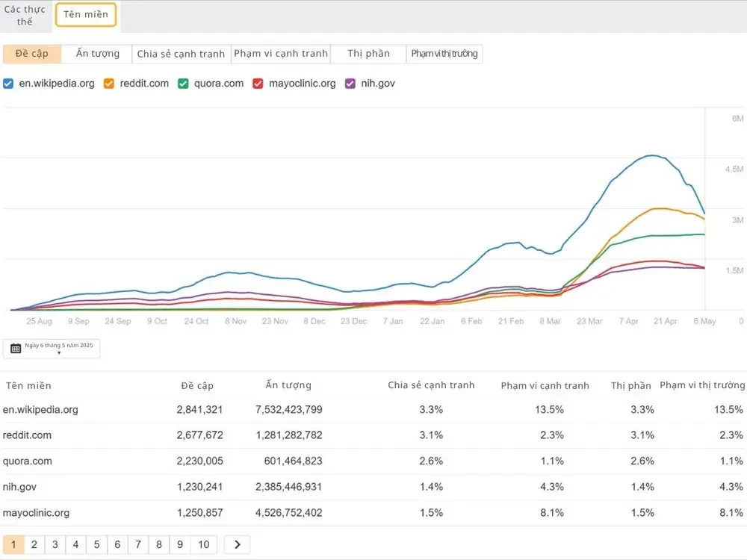Viewport: 747px width, 560px height.
Task: Sort by 'Tên miền' column header
Action: [28, 386]
